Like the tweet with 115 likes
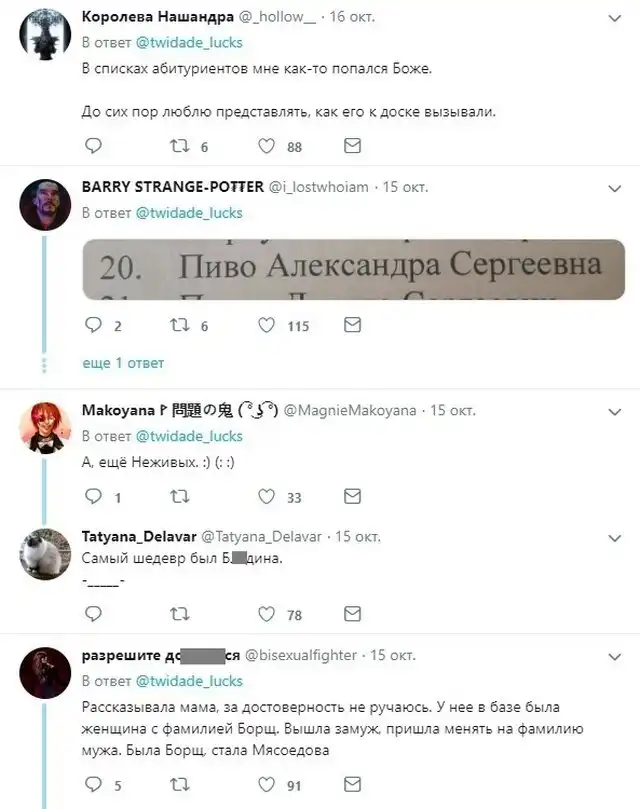This screenshot has width=640, height=809. [266, 325]
